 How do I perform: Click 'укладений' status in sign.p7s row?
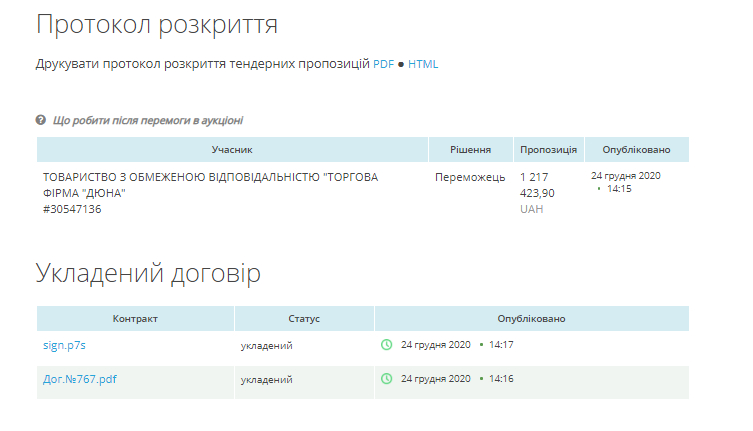(x=267, y=346)
